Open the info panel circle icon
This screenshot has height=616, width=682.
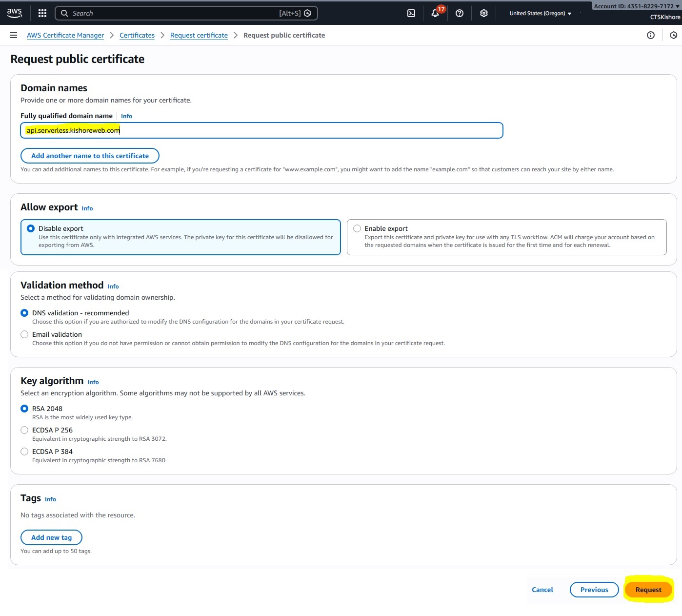650,35
